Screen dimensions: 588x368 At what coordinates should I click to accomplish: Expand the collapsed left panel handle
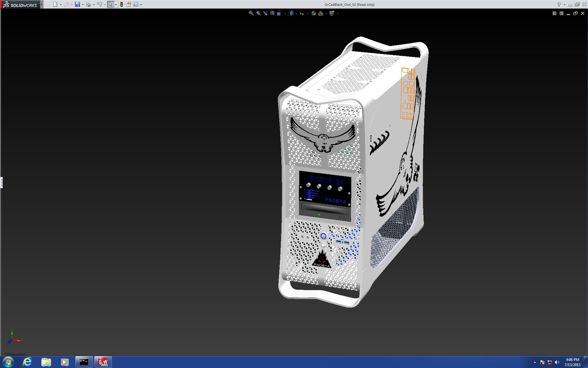point(2,182)
